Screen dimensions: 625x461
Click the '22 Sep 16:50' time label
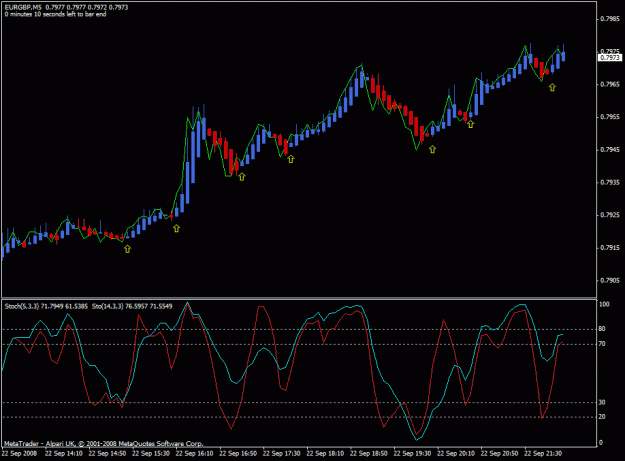(238, 453)
